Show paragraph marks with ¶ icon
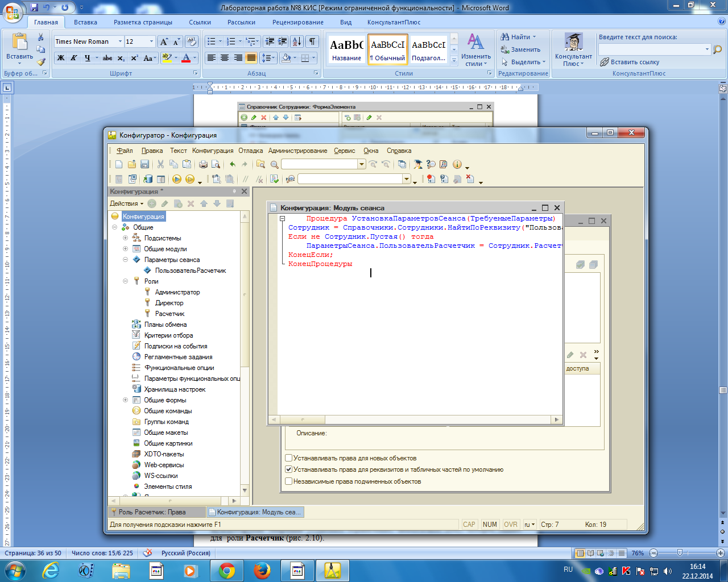 [x=312, y=41]
